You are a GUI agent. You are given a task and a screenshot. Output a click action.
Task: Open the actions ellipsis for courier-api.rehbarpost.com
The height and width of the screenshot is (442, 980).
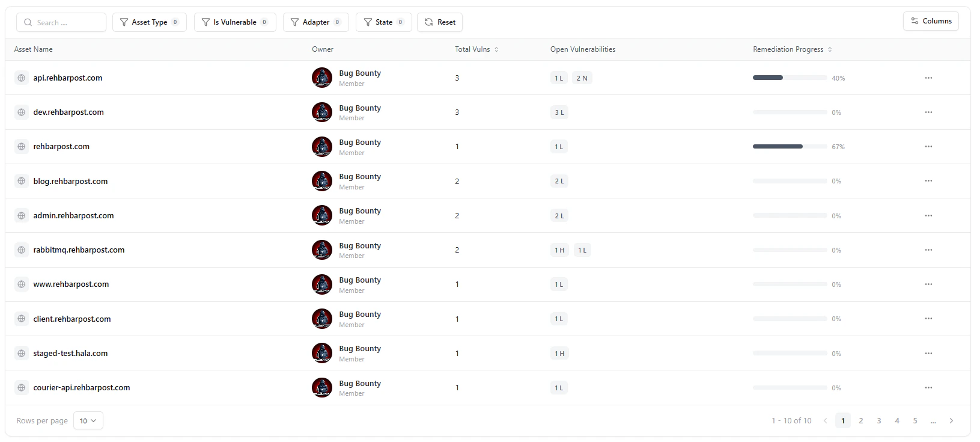click(x=929, y=387)
